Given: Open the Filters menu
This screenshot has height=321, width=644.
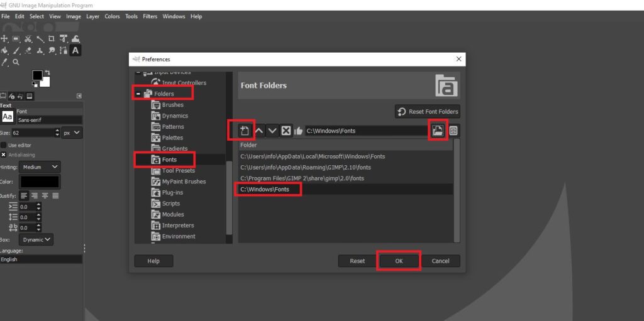Looking at the screenshot, I should tap(150, 16).
